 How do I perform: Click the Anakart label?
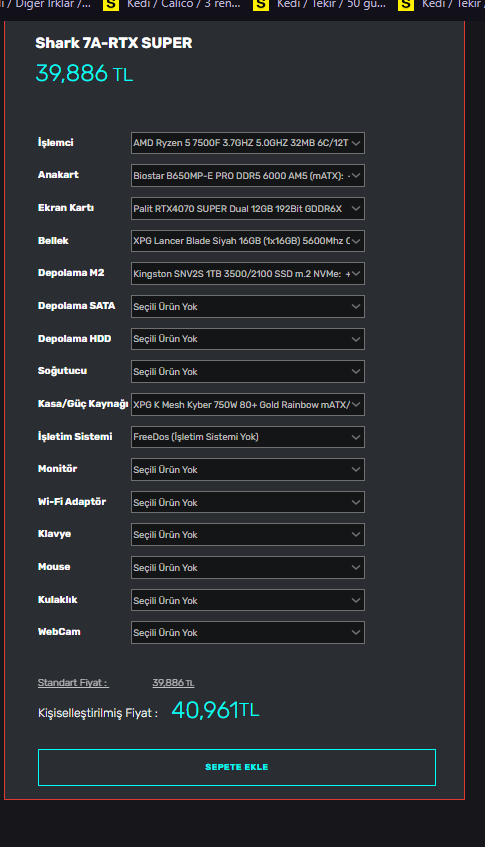tap(58, 175)
